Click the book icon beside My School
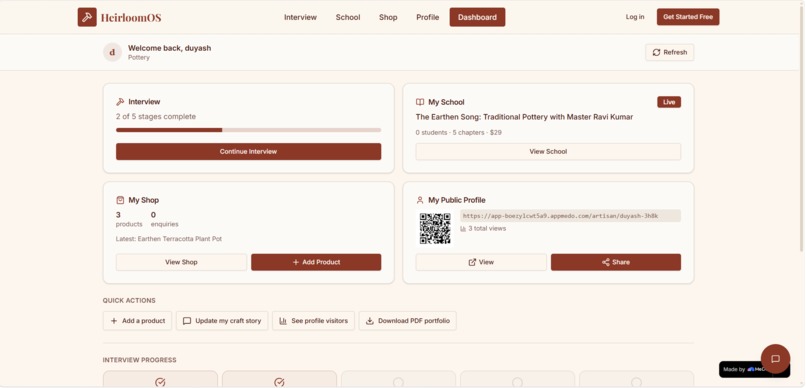806x388 pixels. 420,102
